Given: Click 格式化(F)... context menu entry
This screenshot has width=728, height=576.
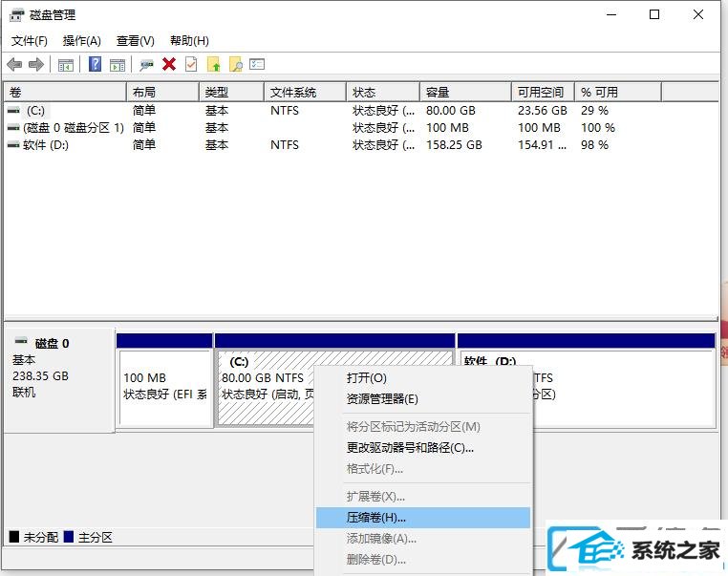Looking at the screenshot, I should point(423,468).
